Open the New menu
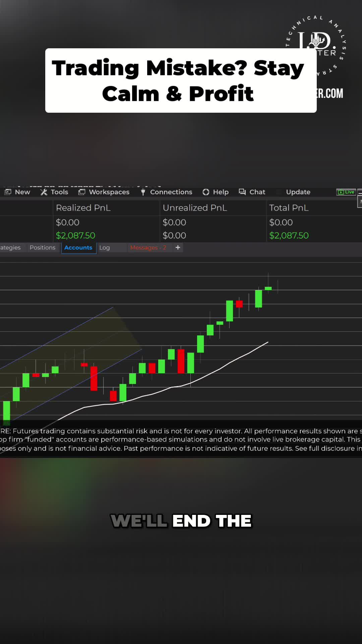This screenshot has height=644, width=362. click(17, 192)
